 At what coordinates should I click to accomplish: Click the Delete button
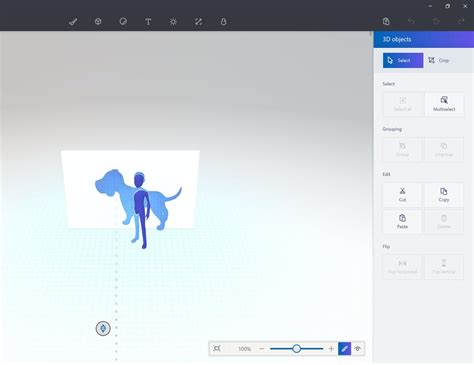point(444,222)
